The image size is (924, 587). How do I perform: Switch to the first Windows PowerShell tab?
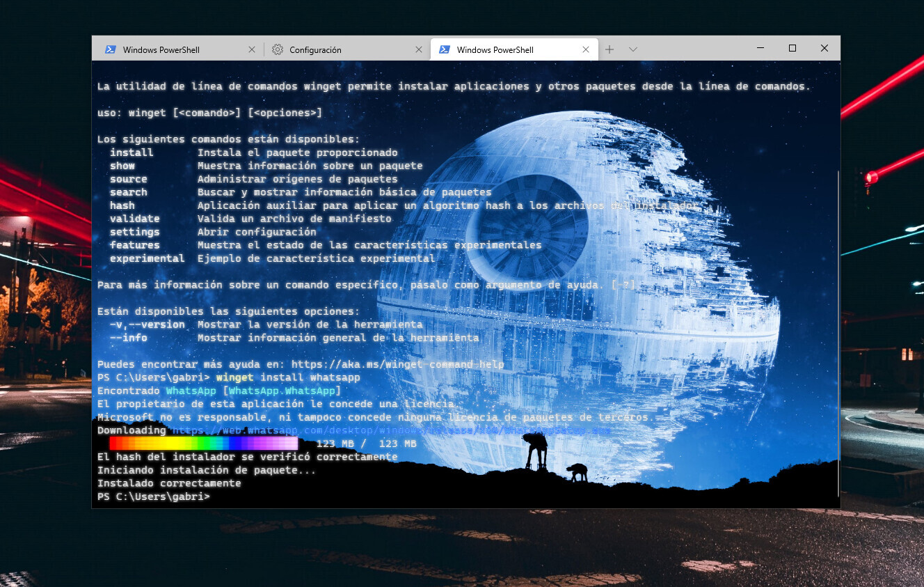[177, 49]
